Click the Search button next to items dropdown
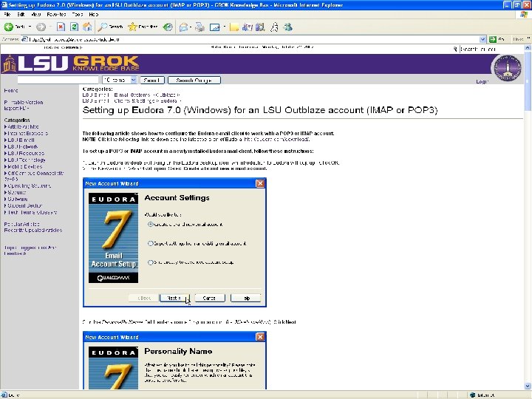Screen dimensions: 532x399 [x=152, y=80]
